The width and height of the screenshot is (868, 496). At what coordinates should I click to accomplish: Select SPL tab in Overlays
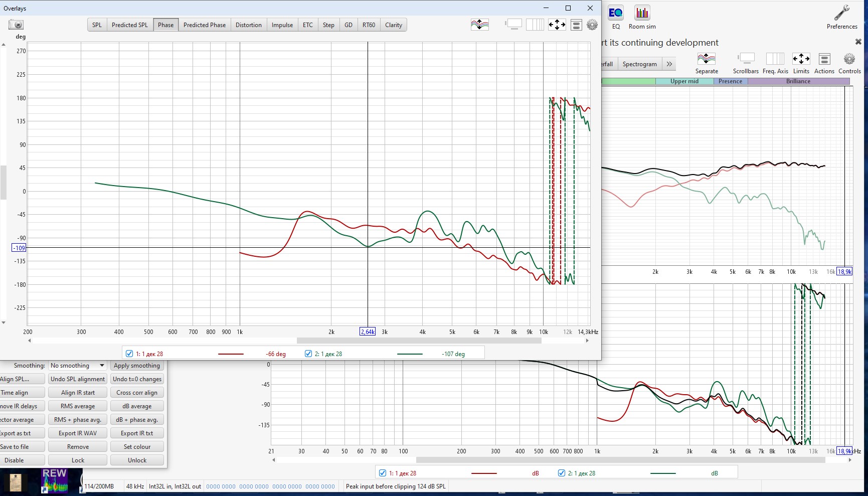[97, 25]
